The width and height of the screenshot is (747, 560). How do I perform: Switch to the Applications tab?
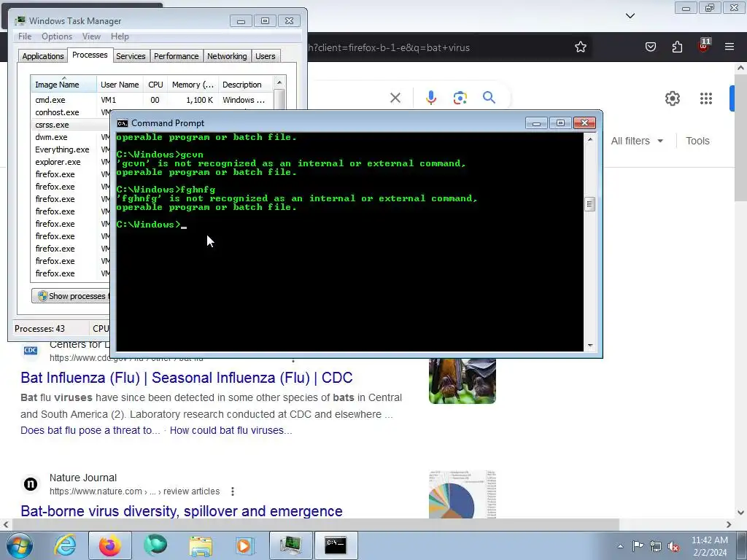(x=43, y=56)
